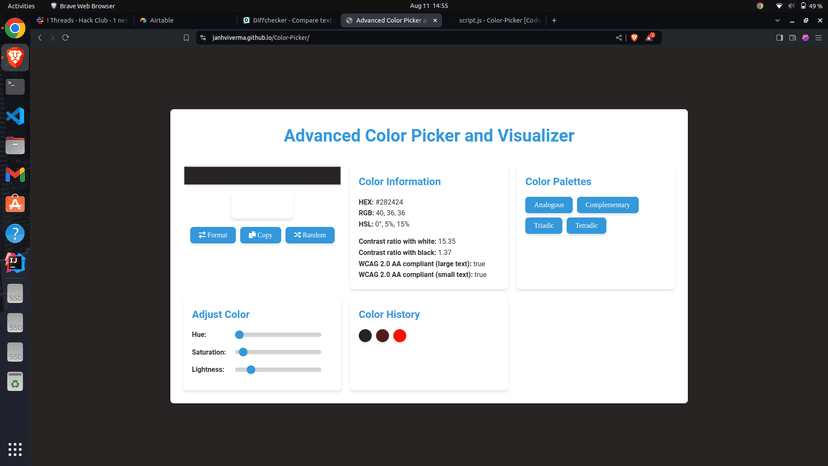Open the script.js Color-Picker tab
The width and height of the screenshot is (828, 466).
coord(500,20)
